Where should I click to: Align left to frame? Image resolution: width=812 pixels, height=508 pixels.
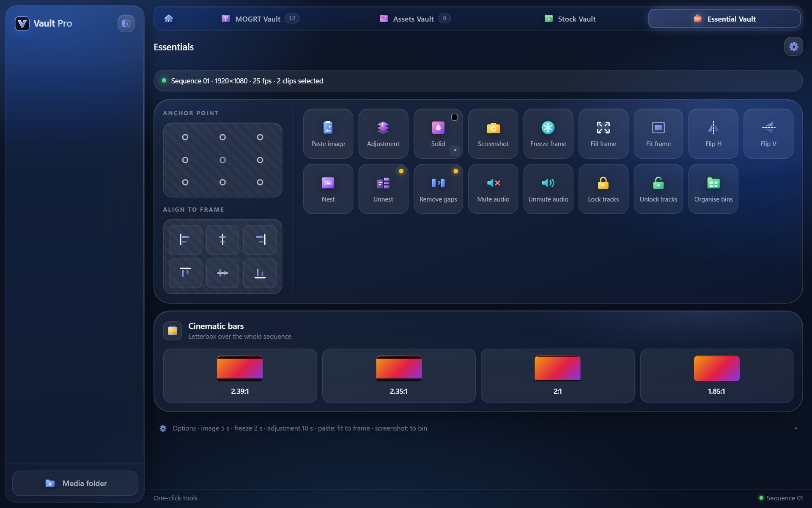(185, 240)
